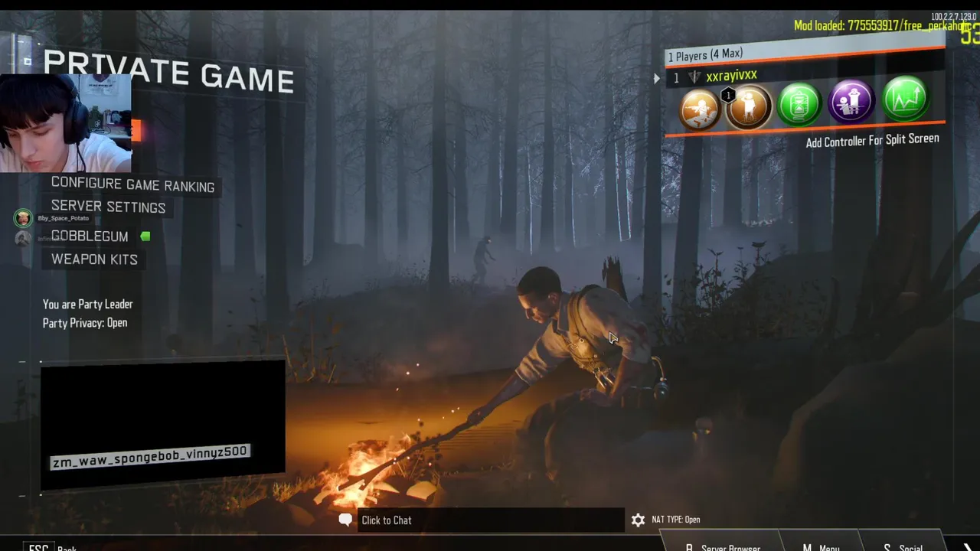The width and height of the screenshot is (980, 551).
Task: Click the green new-item marker beside Gobblegum
Action: click(145, 236)
